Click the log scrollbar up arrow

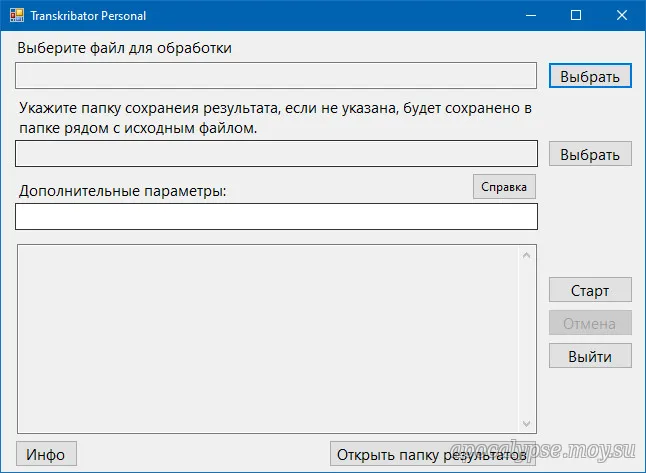point(527,255)
